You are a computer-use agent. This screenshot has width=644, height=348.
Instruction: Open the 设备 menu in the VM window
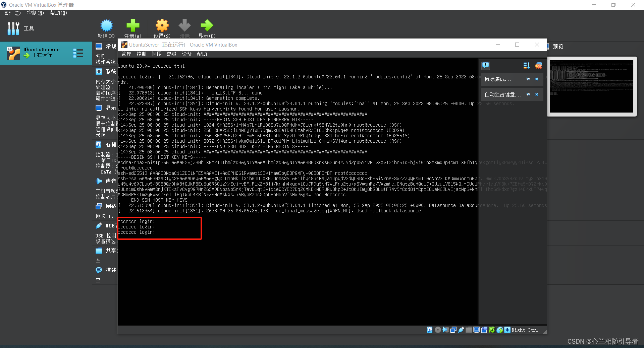click(187, 54)
